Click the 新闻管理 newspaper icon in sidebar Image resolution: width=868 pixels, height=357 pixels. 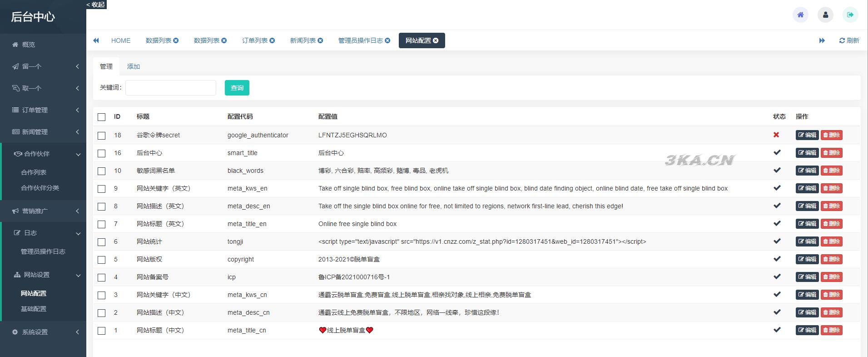pyautogui.click(x=15, y=132)
